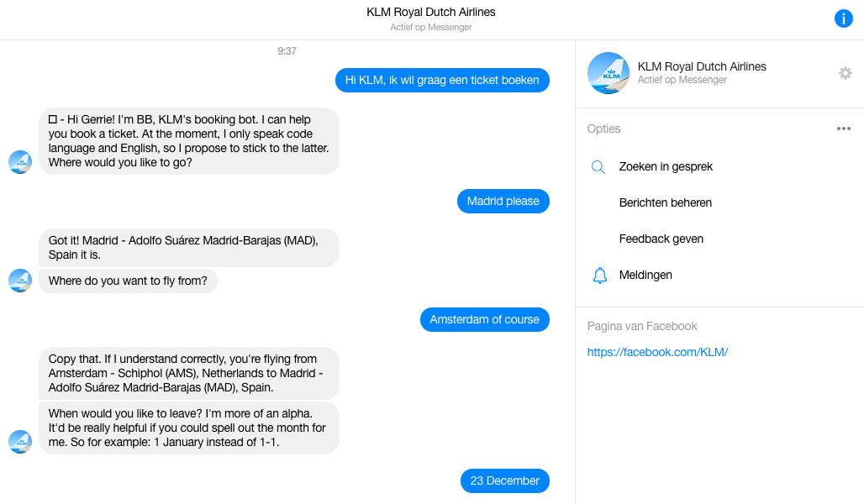Image resolution: width=864 pixels, height=504 pixels.
Task: Click the '23 December' sent message
Action: (504, 481)
